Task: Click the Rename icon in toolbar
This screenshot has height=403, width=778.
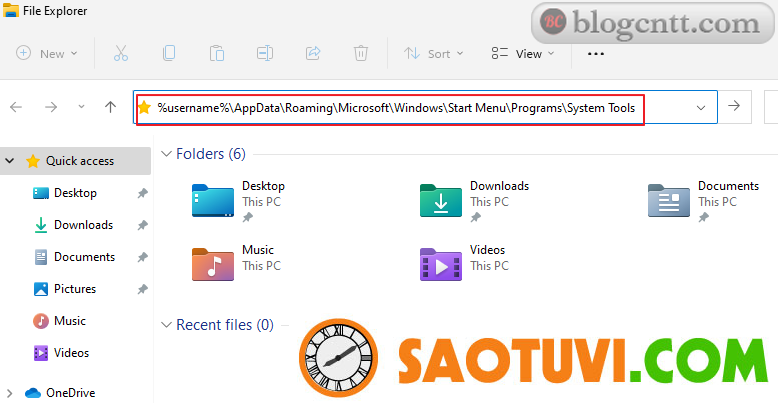Action: [265, 53]
